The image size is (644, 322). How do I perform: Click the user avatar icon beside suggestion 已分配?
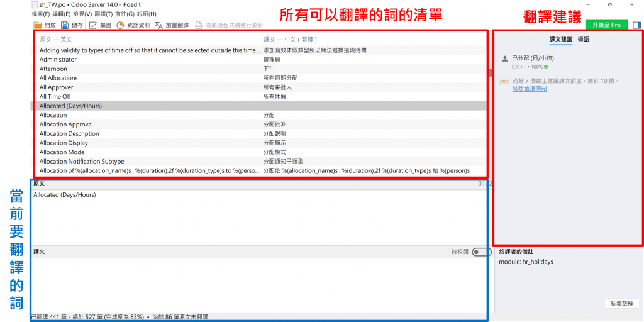[x=505, y=58]
